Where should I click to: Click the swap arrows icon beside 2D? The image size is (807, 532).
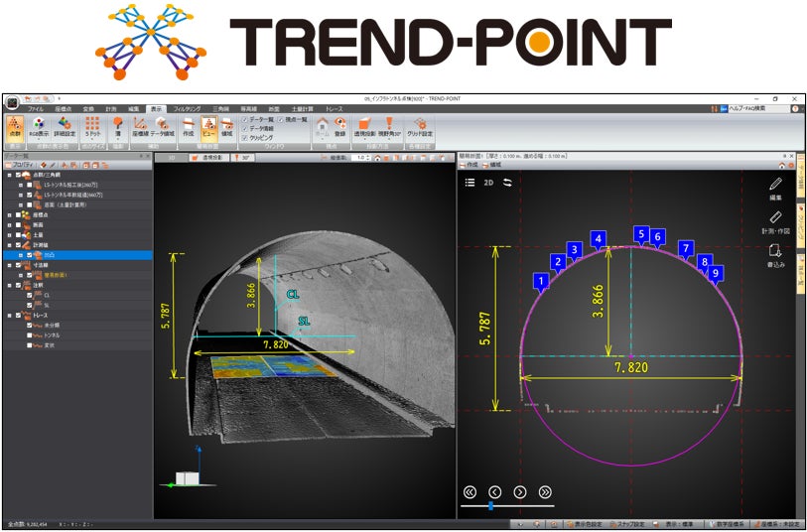click(x=507, y=183)
